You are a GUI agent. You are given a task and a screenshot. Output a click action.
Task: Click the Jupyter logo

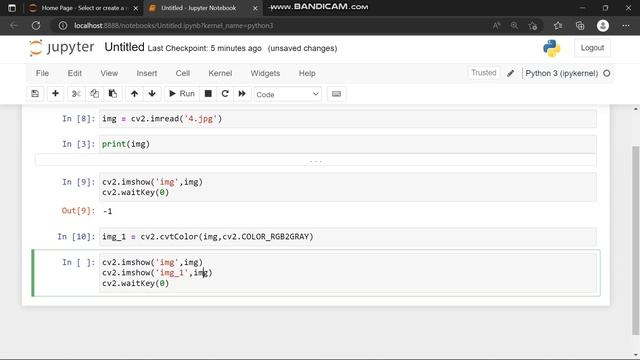click(62, 48)
